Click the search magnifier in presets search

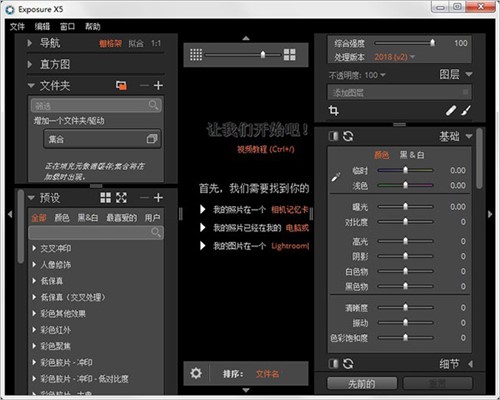point(156,232)
